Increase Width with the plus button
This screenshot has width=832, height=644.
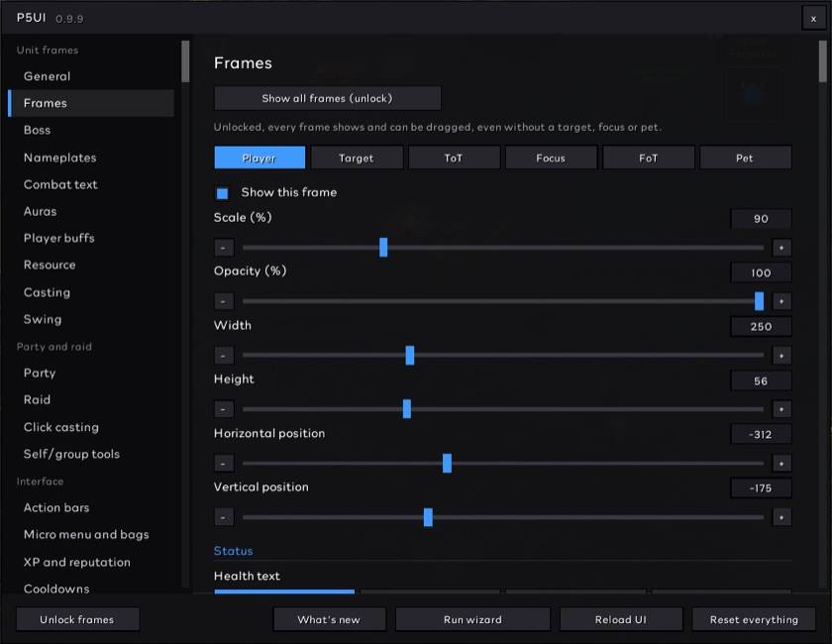tap(781, 355)
